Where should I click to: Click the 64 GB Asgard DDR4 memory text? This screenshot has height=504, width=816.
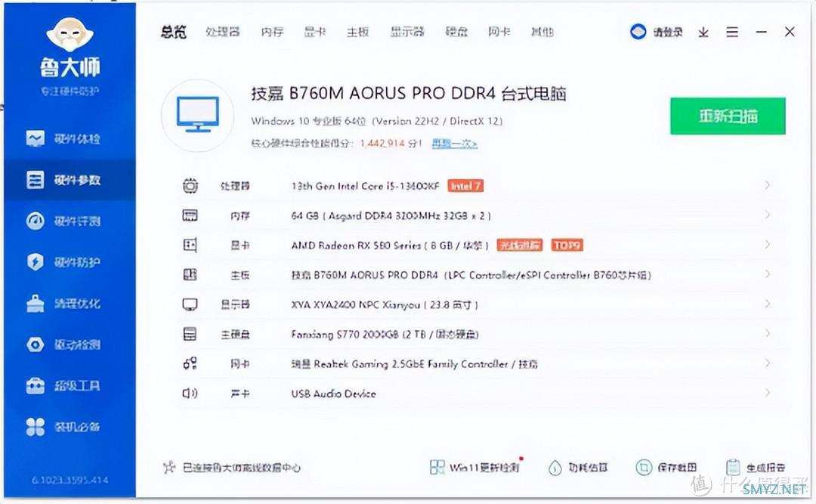[x=391, y=215]
